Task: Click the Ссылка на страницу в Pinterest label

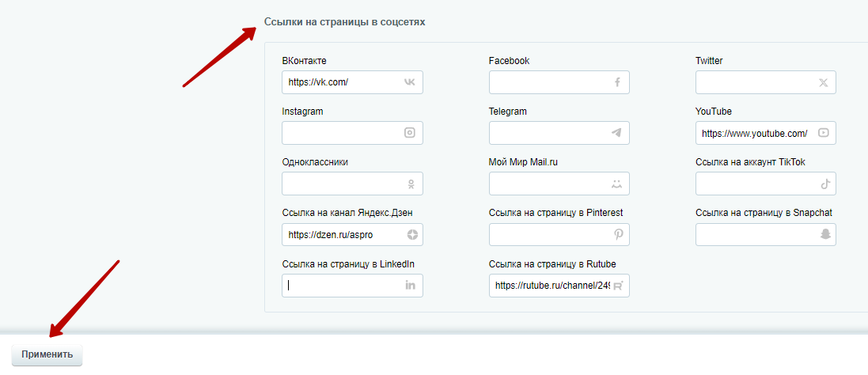Action: coord(555,213)
